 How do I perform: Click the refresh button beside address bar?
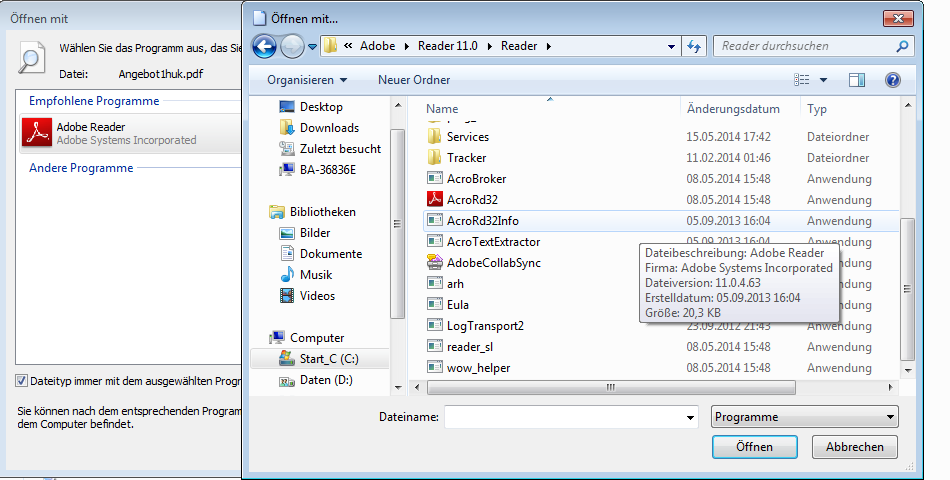(694, 47)
